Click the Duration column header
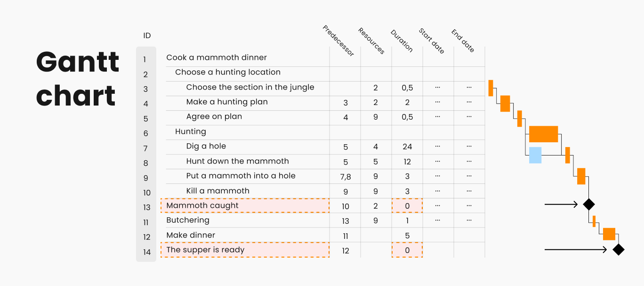Image resolution: width=644 pixels, height=286 pixels. point(402,41)
